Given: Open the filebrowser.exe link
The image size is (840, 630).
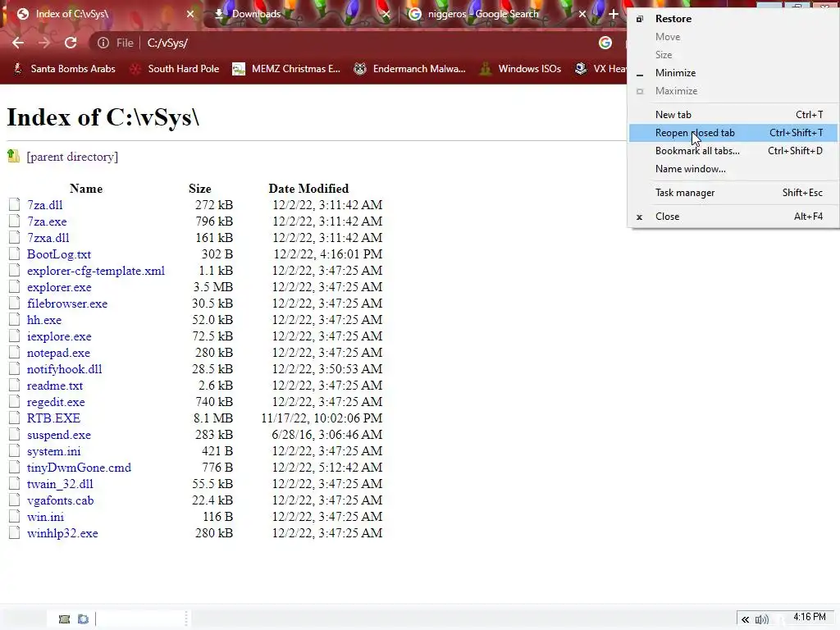Looking at the screenshot, I should click(67, 304).
